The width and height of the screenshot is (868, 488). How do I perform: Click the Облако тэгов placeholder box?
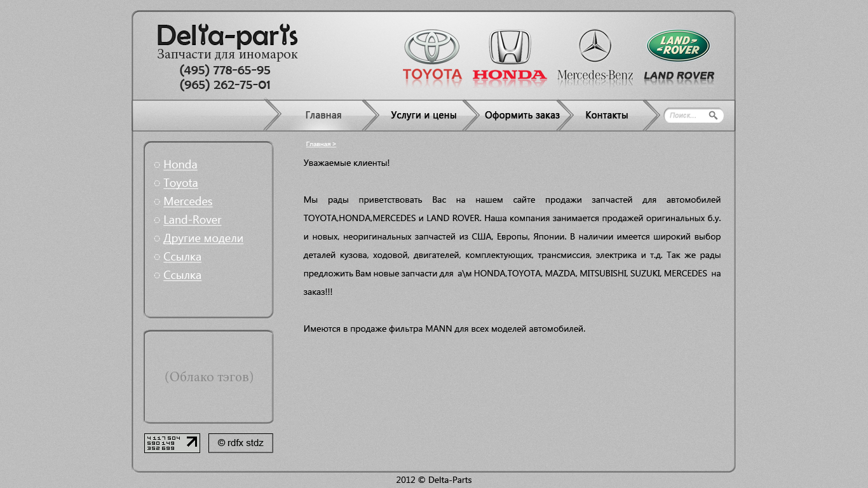point(208,377)
